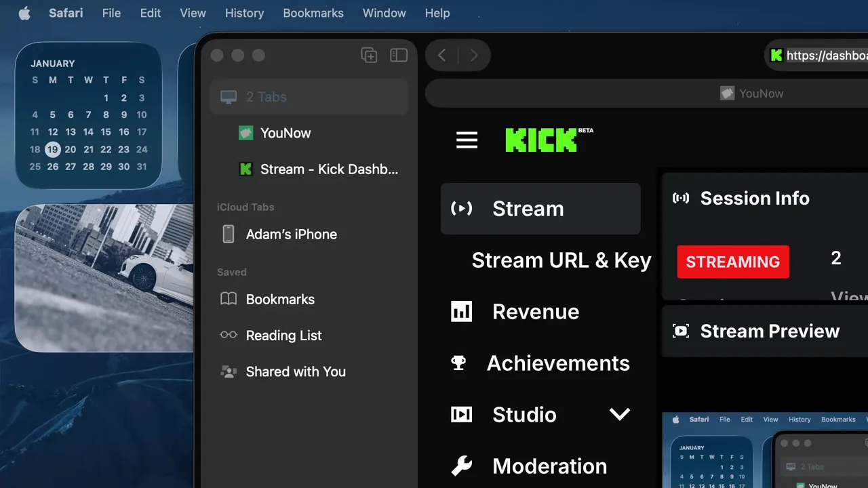Click the stream preview video thumbnail
This screenshot has height=488, width=868.
[765, 450]
